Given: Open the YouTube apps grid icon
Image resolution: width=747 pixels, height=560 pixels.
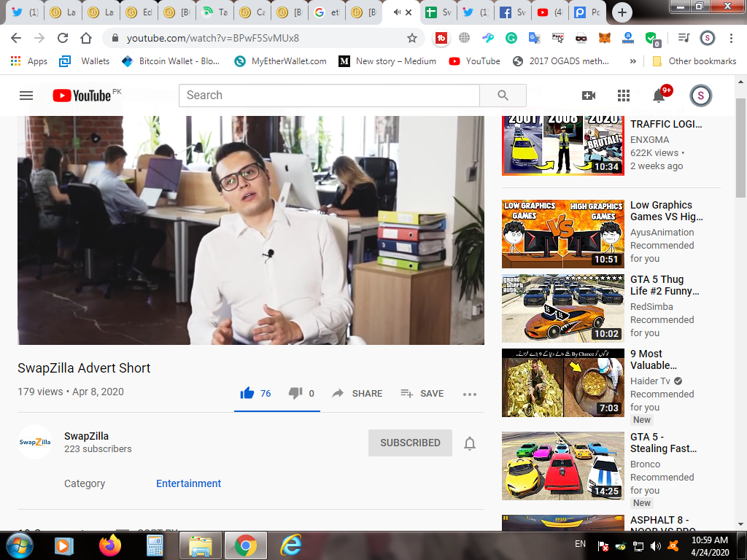Looking at the screenshot, I should click(x=624, y=96).
